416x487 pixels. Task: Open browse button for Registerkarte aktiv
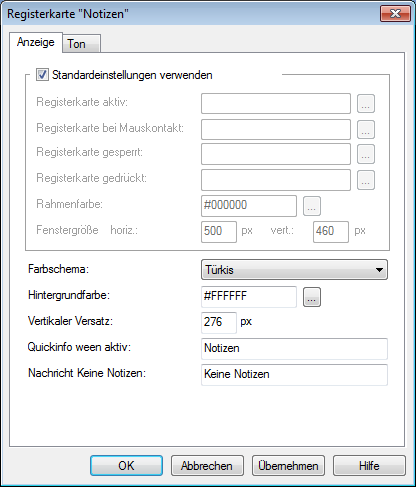point(366,103)
